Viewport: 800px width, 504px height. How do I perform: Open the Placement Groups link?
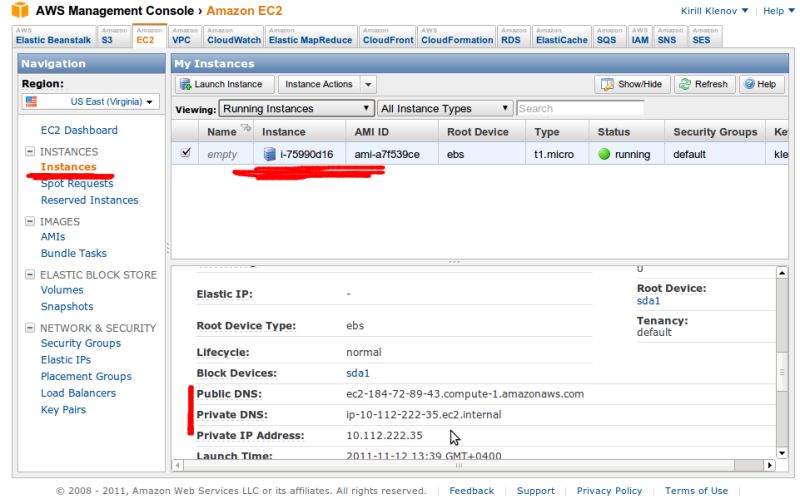point(86,376)
